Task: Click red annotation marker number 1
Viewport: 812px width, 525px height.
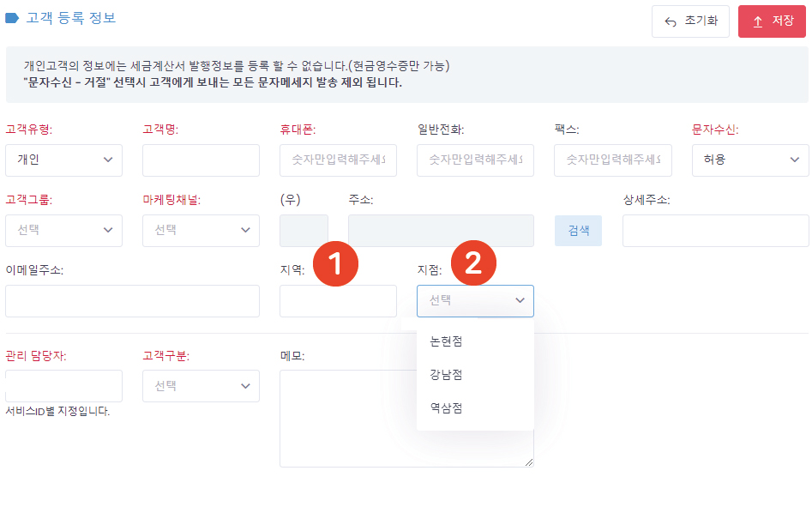Action: pos(335,263)
